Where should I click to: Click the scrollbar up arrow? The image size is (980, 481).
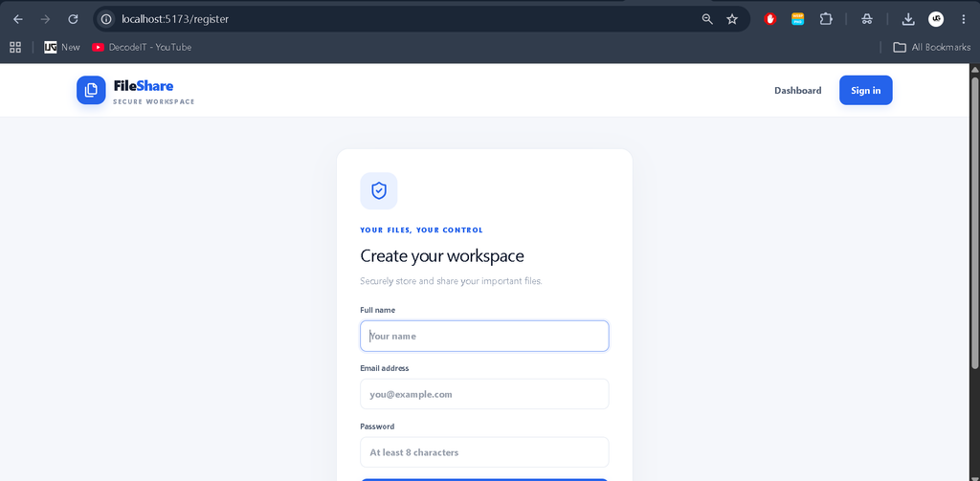[x=974, y=69]
